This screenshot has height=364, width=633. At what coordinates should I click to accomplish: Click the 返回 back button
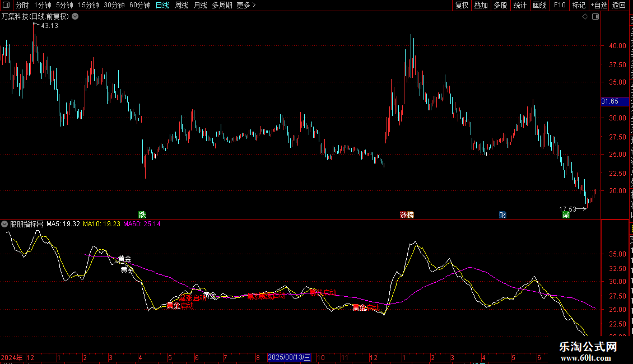[x=619, y=5]
